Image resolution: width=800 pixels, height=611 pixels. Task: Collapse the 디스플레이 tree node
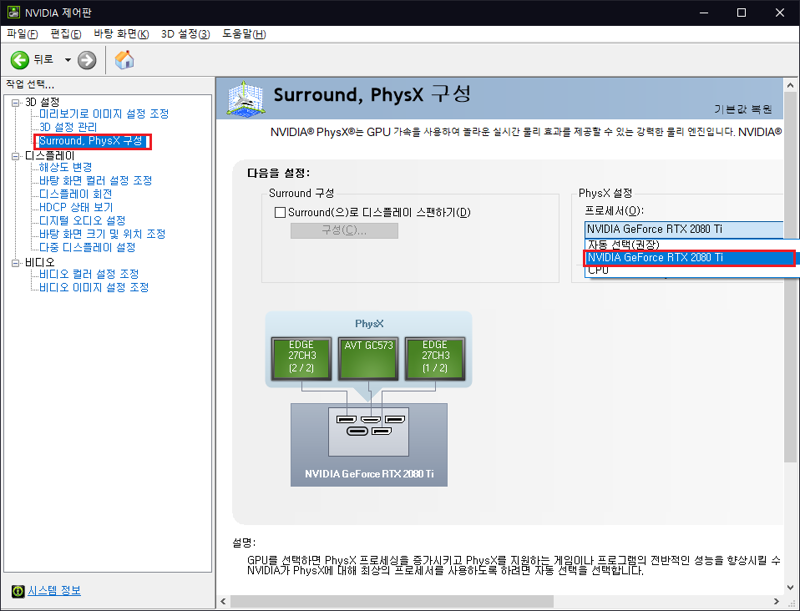pos(15,156)
